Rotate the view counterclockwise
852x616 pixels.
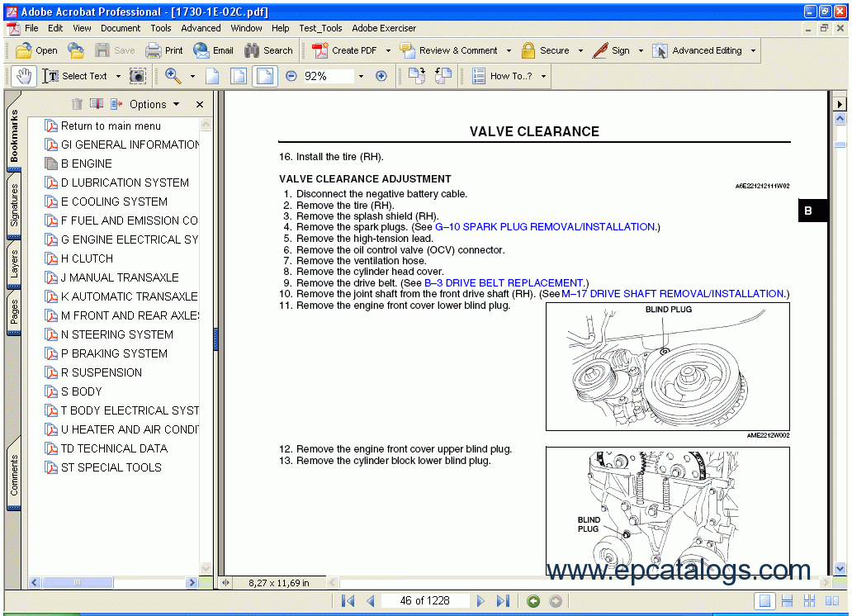tap(443, 76)
